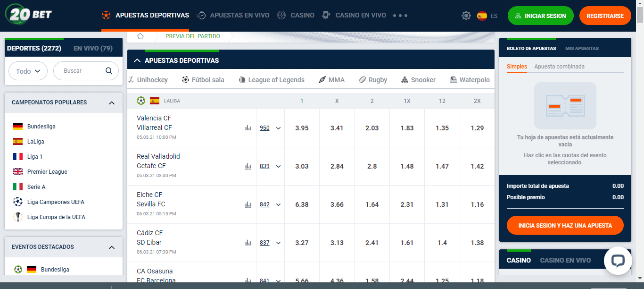Click the Liga 1 French flag icon
Screen dimensions: 644x289
tap(18, 157)
